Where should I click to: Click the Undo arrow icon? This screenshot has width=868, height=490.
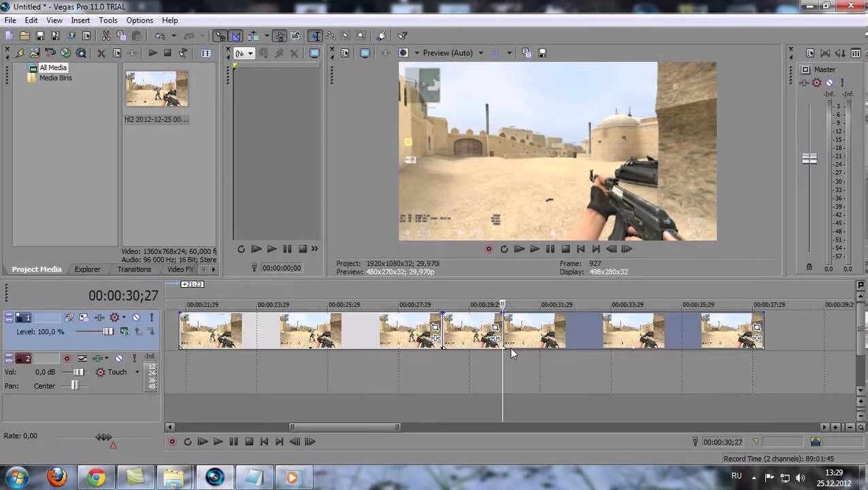(x=160, y=36)
